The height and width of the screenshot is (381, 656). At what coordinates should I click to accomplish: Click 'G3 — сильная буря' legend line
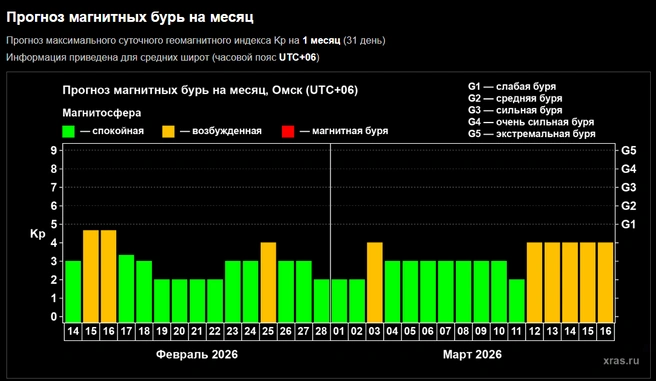pos(515,110)
